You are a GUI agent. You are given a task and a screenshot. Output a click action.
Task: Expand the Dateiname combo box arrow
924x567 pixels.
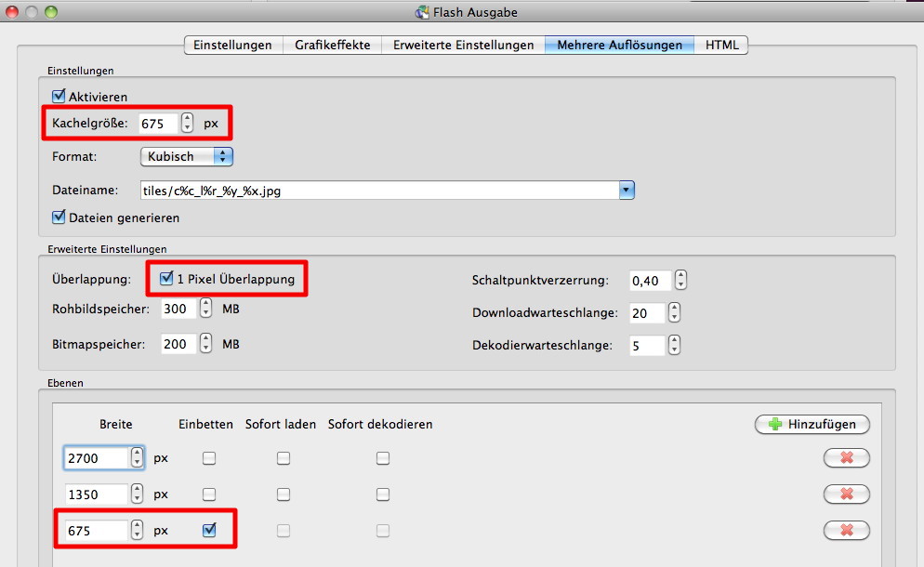(627, 190)
